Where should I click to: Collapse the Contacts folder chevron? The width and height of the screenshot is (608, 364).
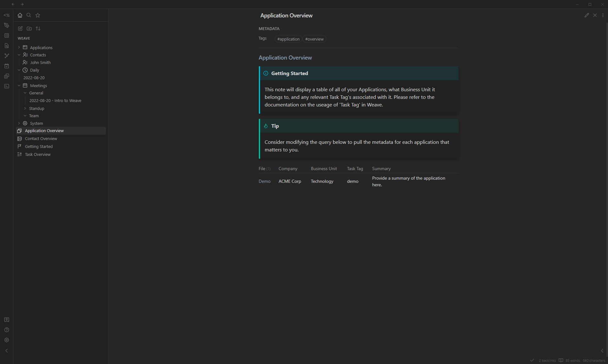(x=19, y=55)
